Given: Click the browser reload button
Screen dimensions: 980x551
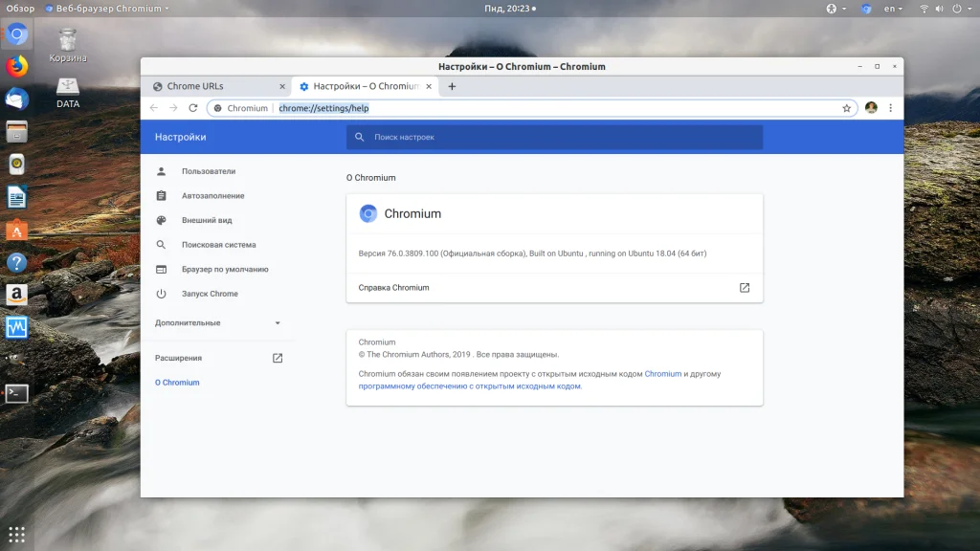Looking at the screenshot, I should point(192,108).
